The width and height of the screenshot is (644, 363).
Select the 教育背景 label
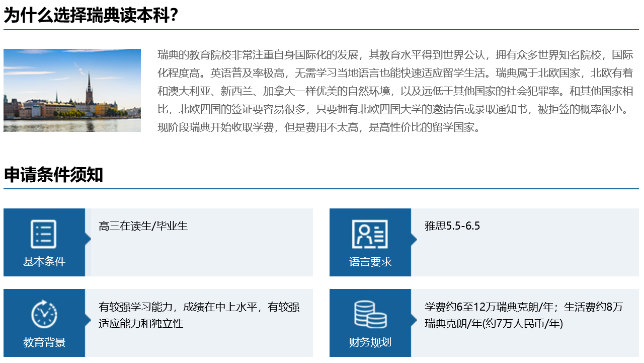(44, 342)
